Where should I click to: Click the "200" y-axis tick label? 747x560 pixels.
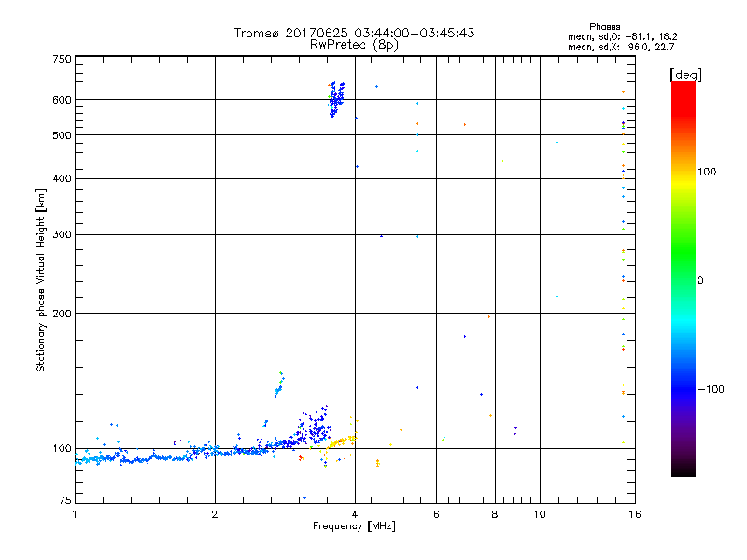(x=62, y=314)
